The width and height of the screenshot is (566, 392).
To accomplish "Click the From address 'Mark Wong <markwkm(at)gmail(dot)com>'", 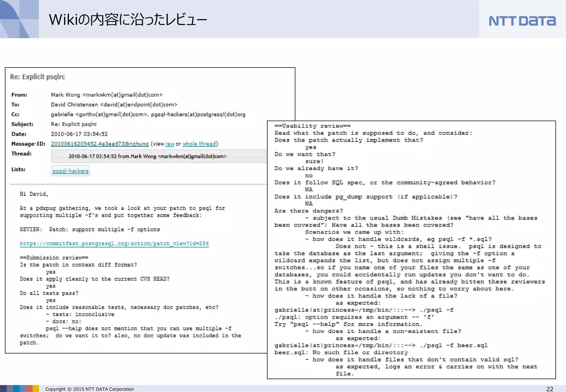I will pyautogui.click(x=107, y=95).
